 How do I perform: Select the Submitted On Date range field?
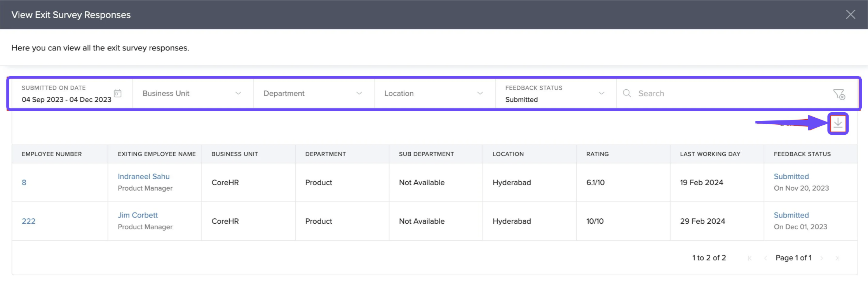coord(66,99)
